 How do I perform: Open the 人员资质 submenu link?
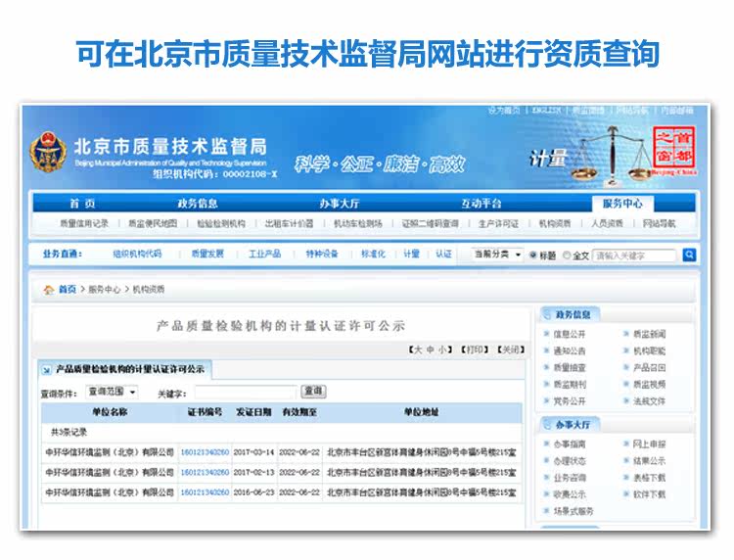607,223
